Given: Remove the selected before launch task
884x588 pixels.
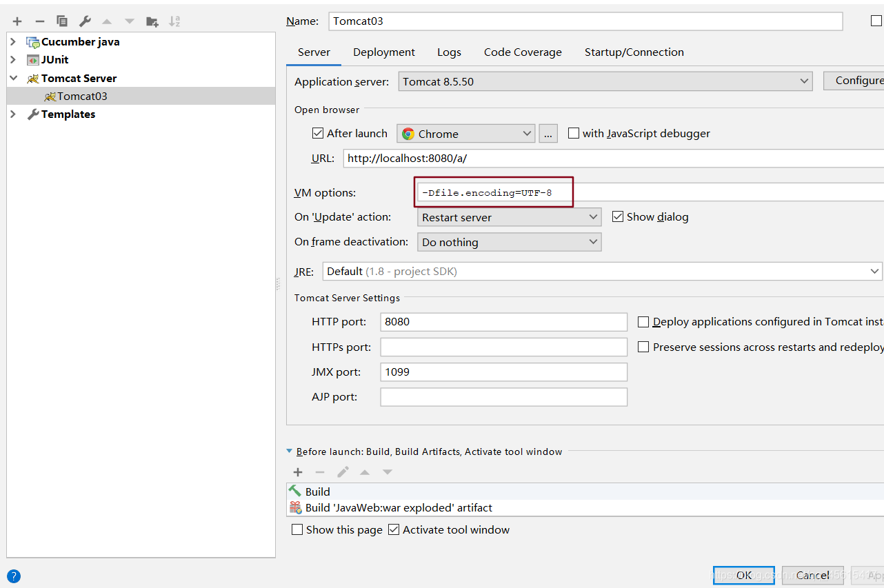Looking at the screenshot, I should (x=320, y=472).
